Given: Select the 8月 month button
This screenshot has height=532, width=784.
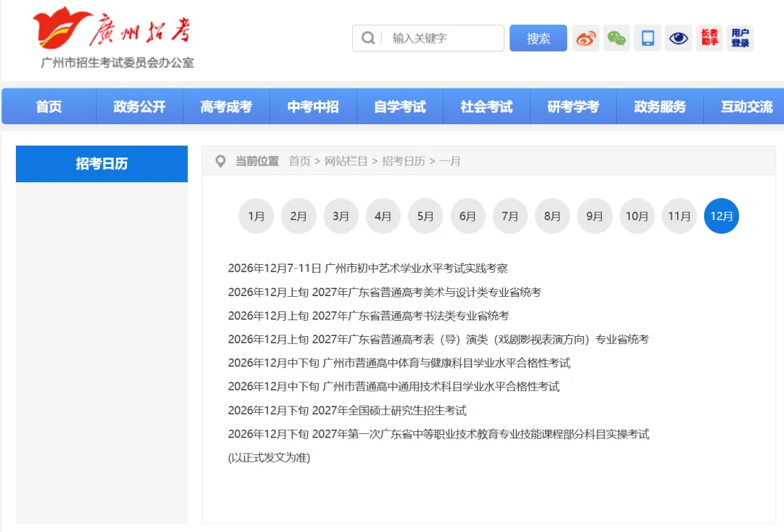Looking at the screenshot, I should (552, 216).
